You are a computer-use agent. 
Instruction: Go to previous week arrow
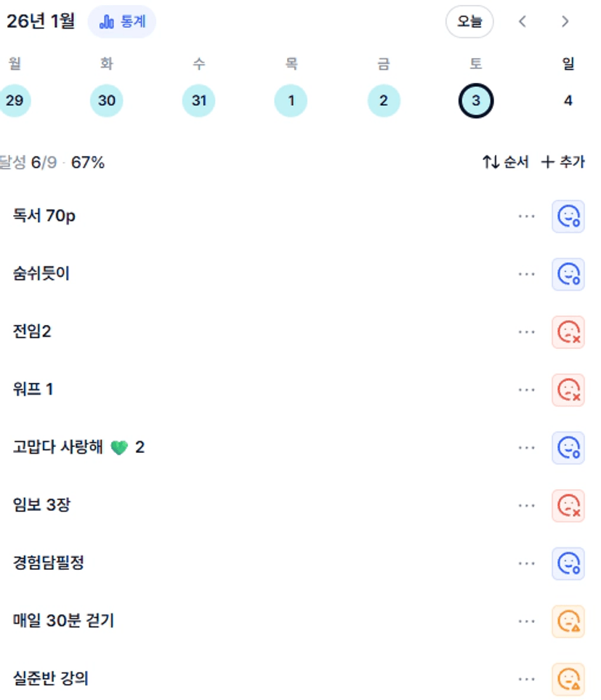[522, 22]
